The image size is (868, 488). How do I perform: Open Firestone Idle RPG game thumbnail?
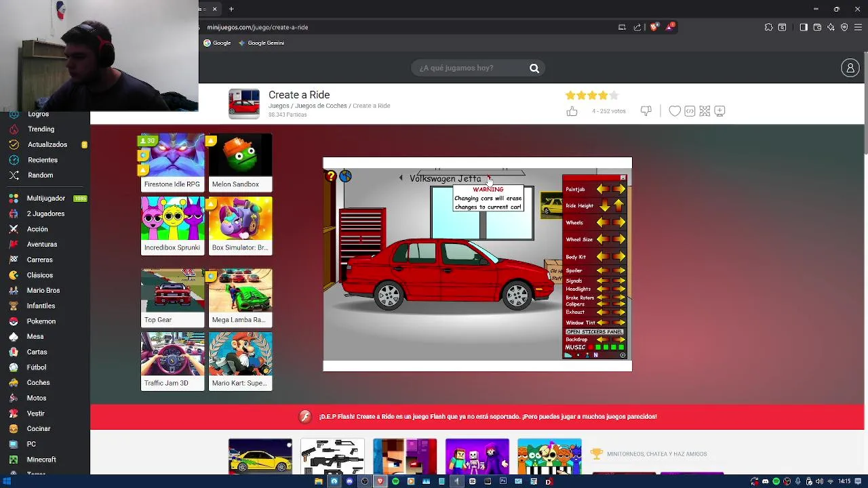[172, 163]
